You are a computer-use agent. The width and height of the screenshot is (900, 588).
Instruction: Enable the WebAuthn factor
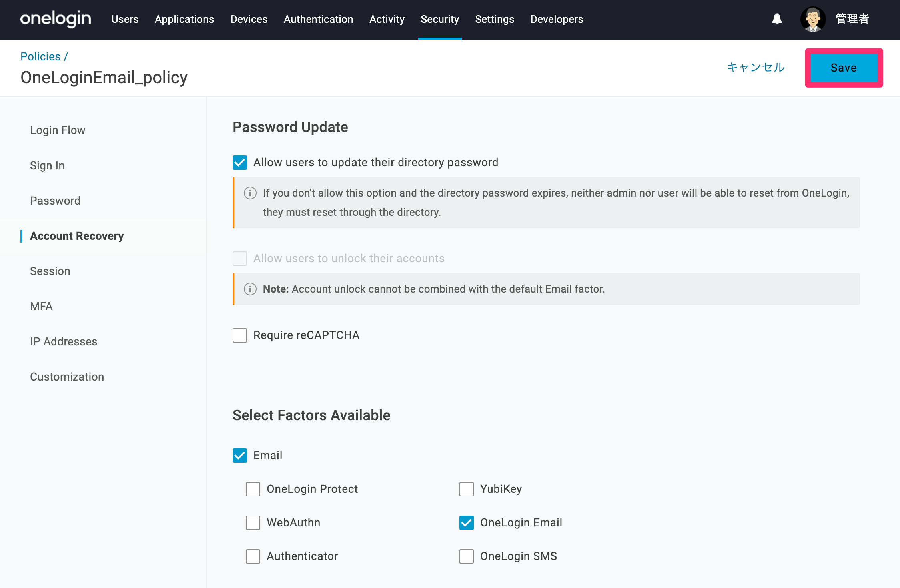[x=253, y=523]
